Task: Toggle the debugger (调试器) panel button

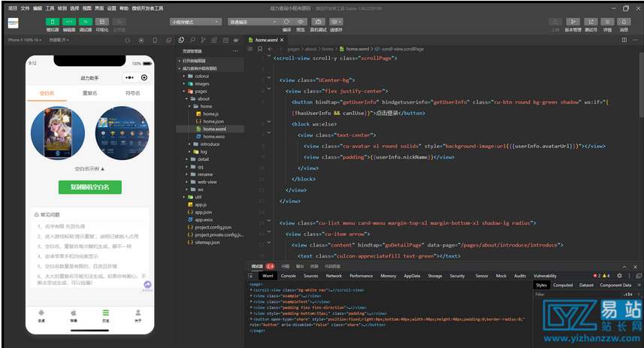Action: click(86, 22)
